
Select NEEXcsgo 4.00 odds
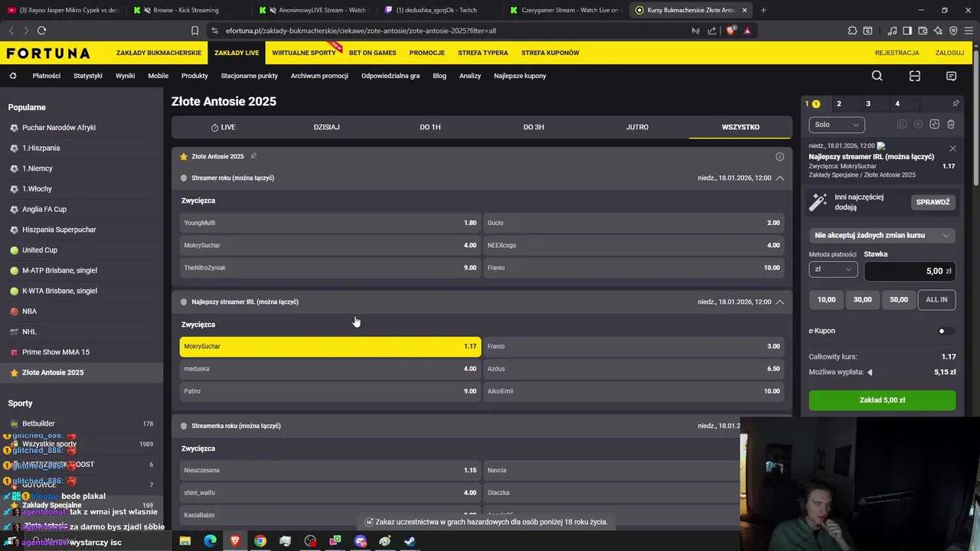click(x=634, y=245)
